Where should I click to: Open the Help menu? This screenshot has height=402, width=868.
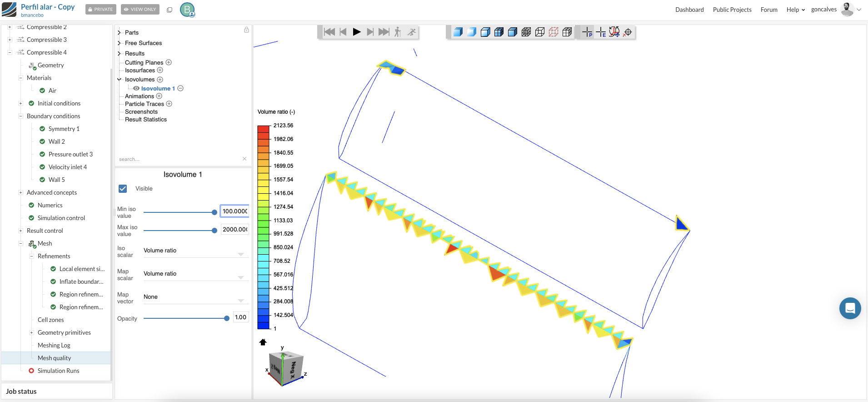pyautogui.click(x=795, y=10)
